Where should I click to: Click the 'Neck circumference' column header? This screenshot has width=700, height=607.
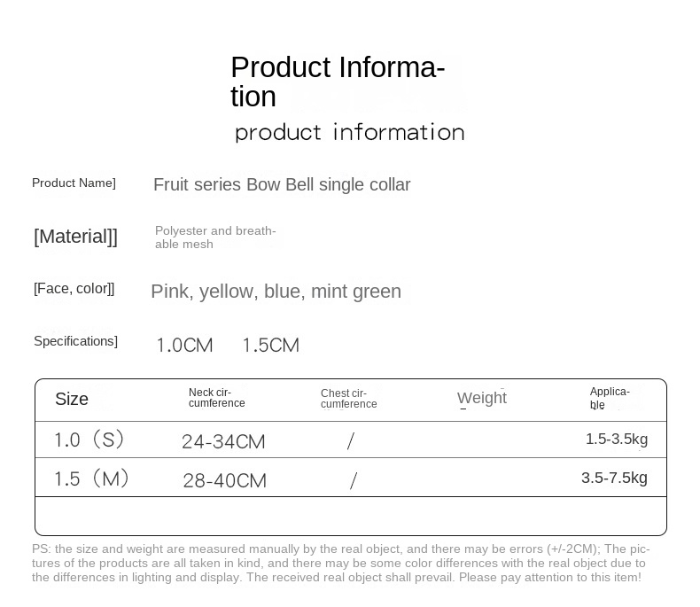tap(216, 398)
